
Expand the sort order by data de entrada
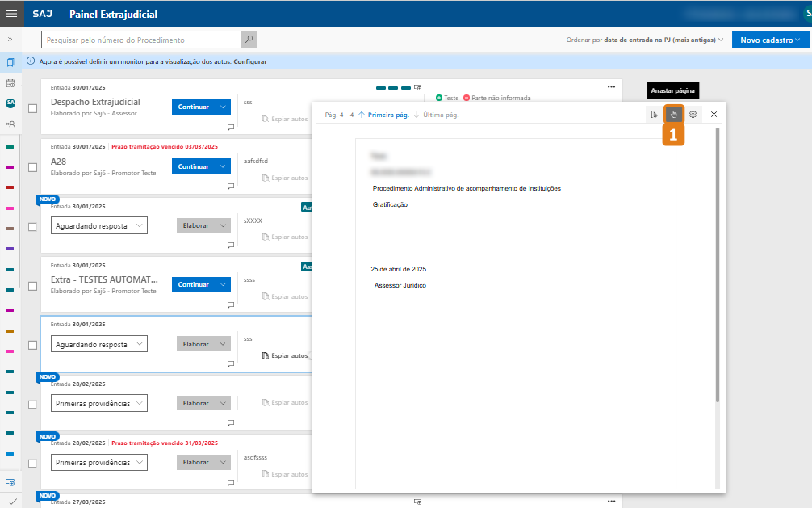pyautogui.click(x=646, y=40)
